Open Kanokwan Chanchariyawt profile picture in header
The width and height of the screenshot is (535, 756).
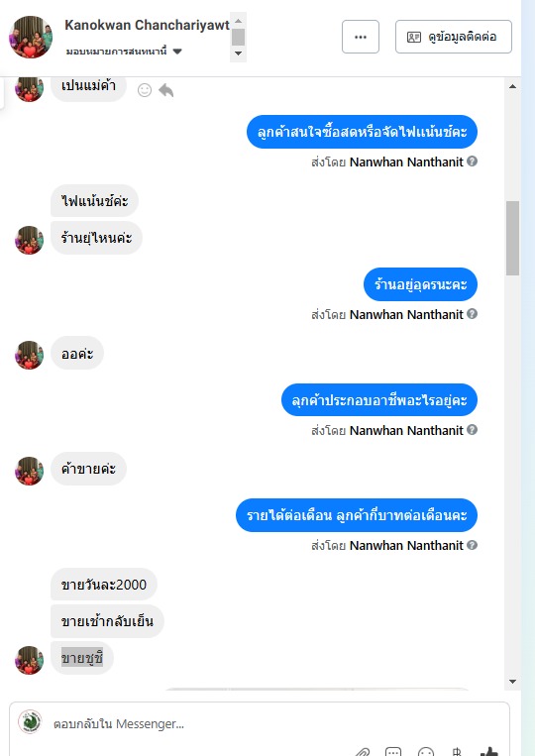(x=31, y=37)
